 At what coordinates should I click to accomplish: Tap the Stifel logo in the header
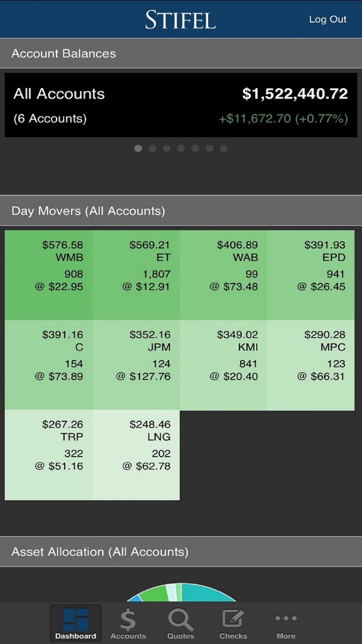click(180, 19)
